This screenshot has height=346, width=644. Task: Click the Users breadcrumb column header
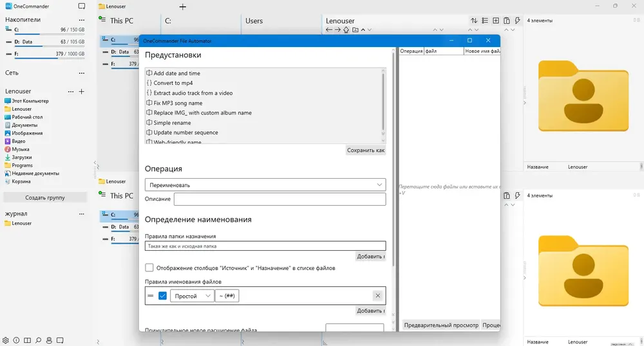pos(254,21)
